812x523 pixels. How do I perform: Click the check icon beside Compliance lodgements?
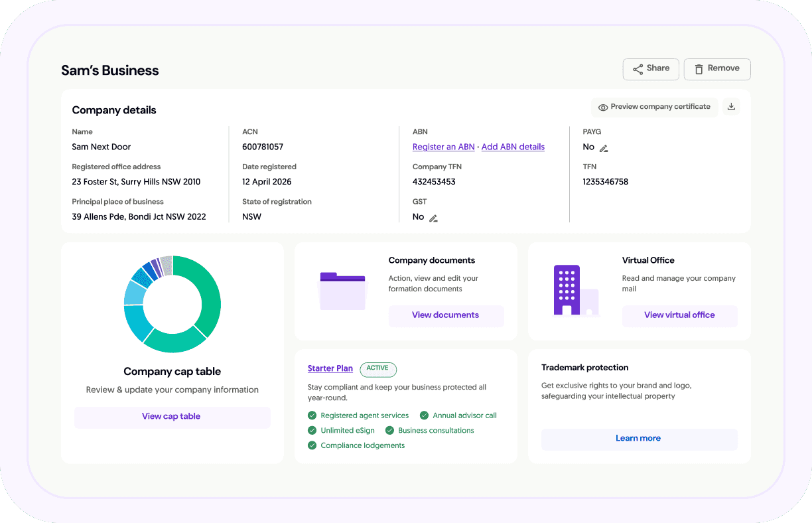312,445
